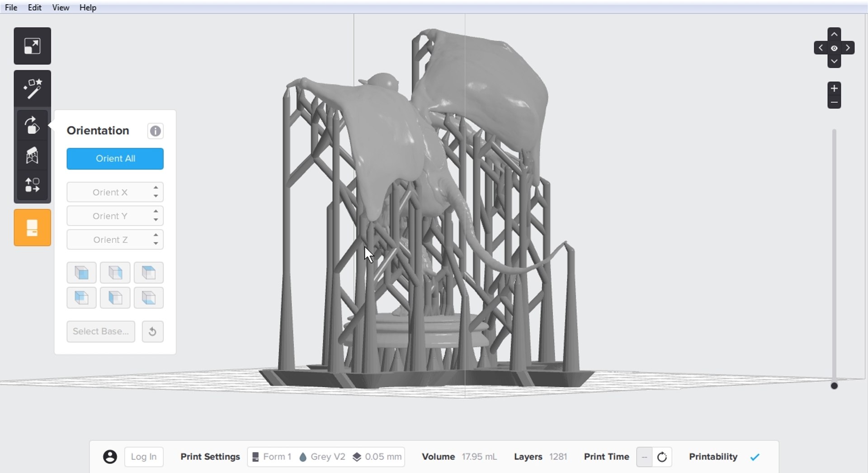Select third top-row cube orientation preset
The height and width of the screenshot is (473, 868).
point(149,273)
